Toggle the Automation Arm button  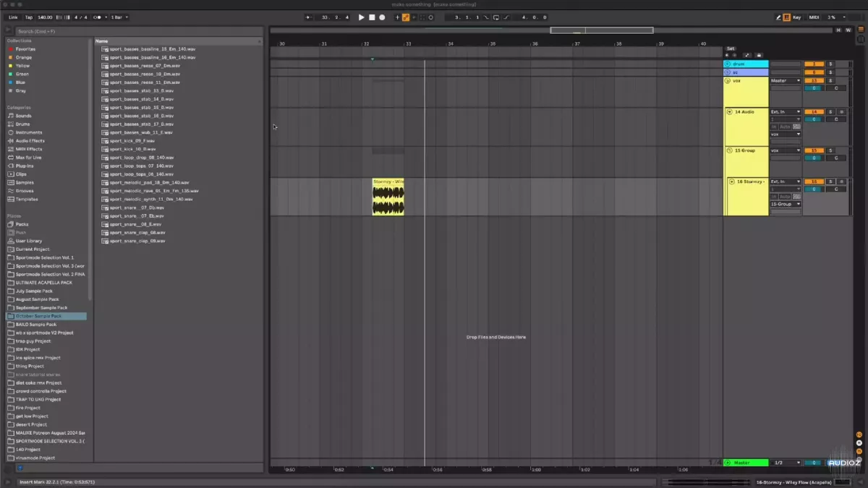coord(406,17)
